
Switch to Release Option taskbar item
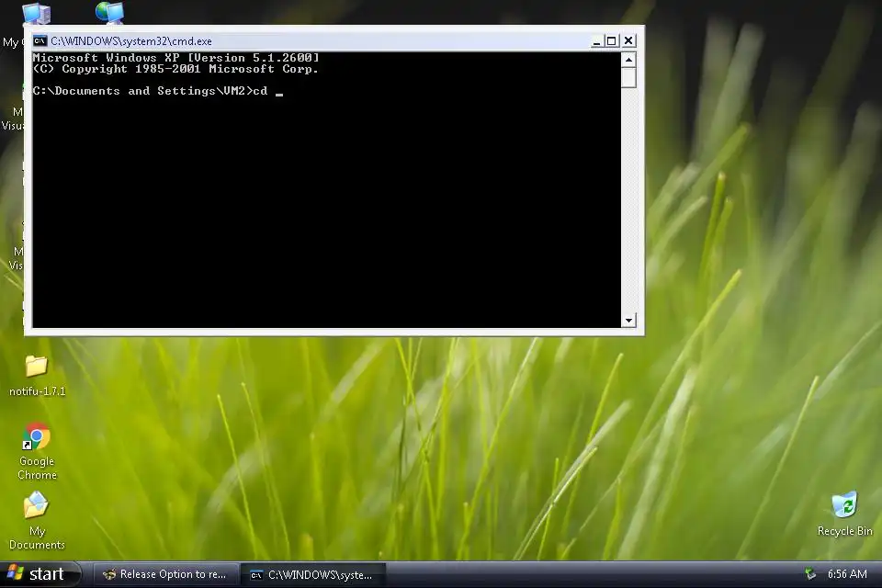click(165, 574)
